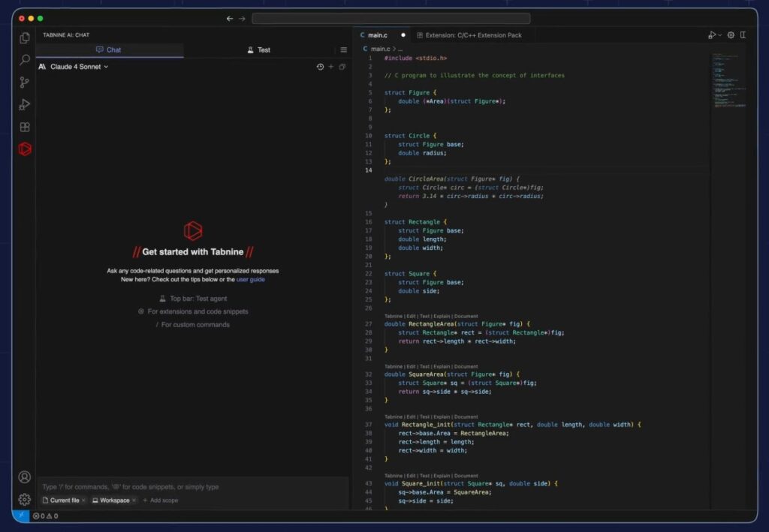Click Document code lens above SquareArea

point(466,366)
